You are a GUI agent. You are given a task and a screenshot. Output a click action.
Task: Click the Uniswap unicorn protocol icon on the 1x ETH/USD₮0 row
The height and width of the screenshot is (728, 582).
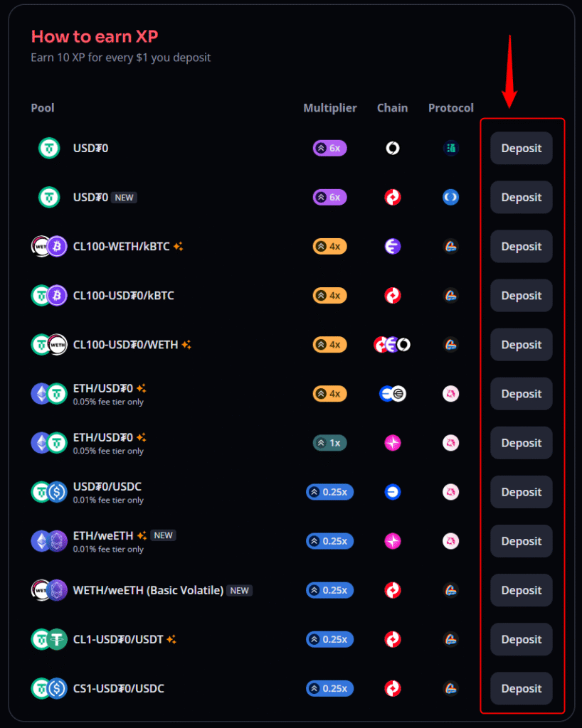(x=451, y=442)
